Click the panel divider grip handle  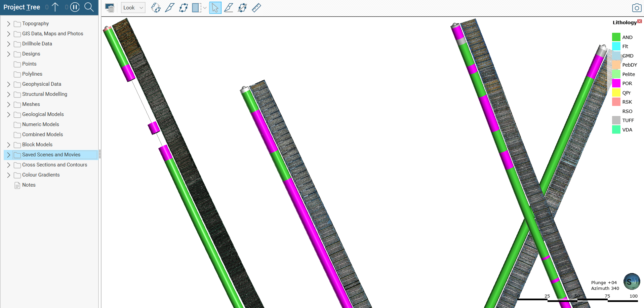(100, 154)
